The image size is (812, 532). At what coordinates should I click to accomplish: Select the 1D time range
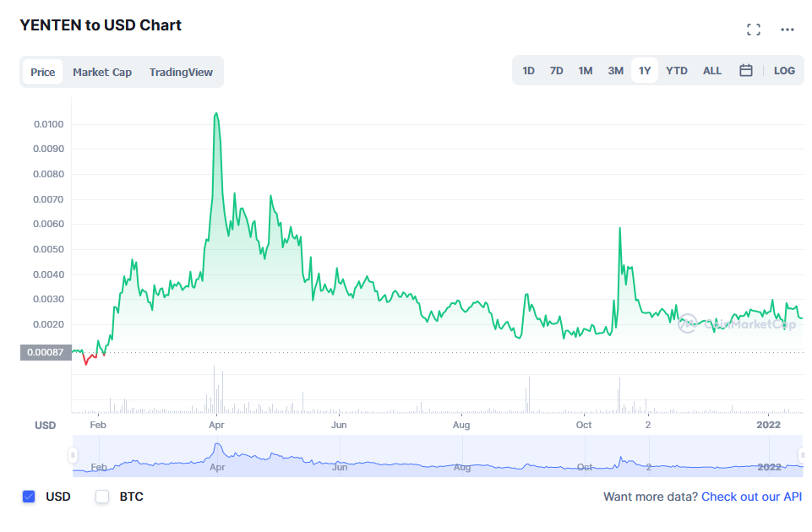(x=528, y=70)
